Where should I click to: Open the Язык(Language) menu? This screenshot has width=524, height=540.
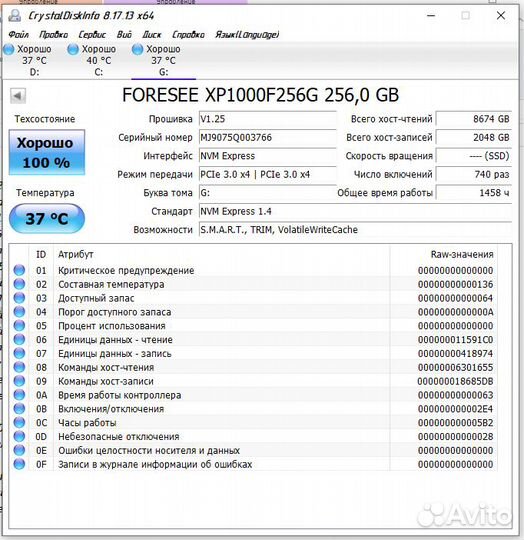(x=247, y=34)
